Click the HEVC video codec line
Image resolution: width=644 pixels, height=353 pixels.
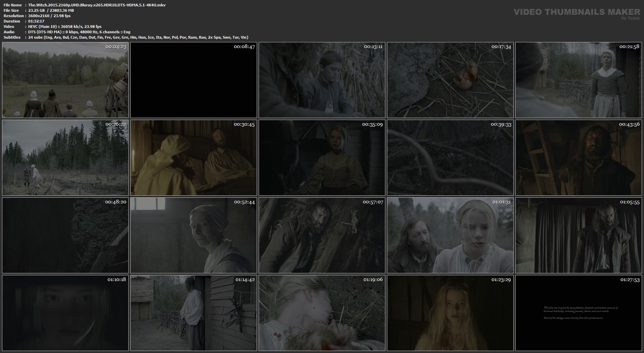pyautogui.click(x=65, y=27)
